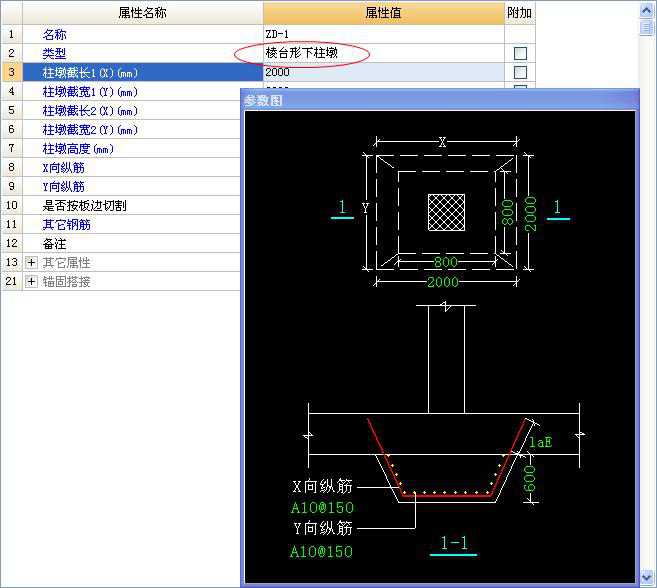
Task: Click the 参数图 panel title bar
Action: (440, 100)
